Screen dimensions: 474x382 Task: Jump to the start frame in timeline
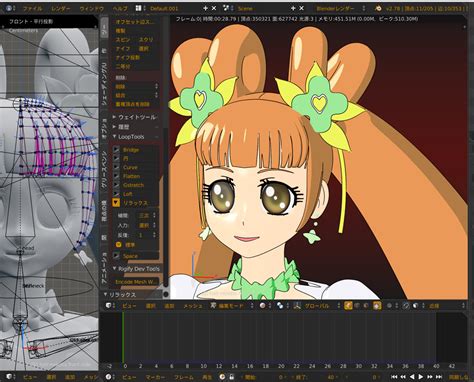394,377
